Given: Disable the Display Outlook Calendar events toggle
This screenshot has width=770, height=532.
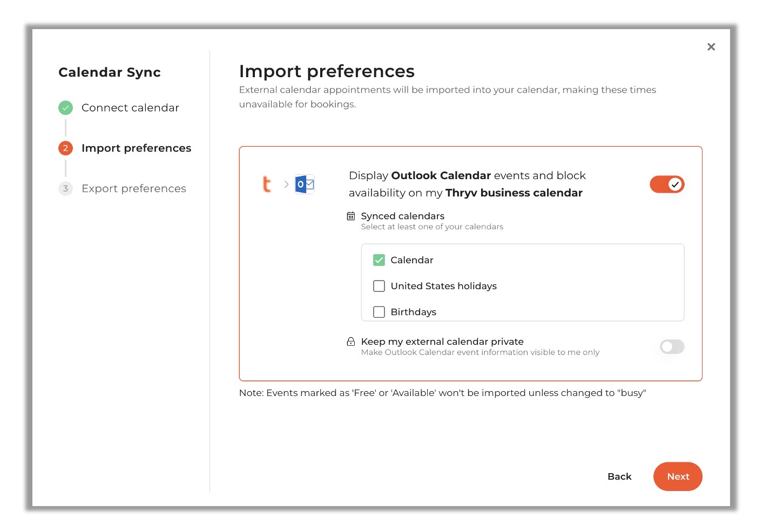Looking at the screenshot, I should click(667, 185).
